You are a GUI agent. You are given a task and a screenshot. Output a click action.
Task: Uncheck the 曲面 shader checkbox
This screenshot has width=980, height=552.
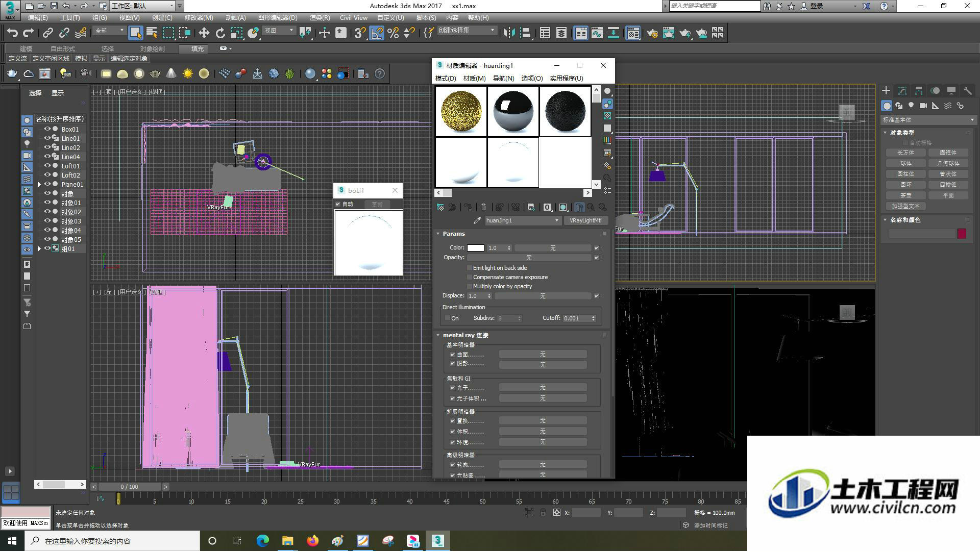(453, 355)
